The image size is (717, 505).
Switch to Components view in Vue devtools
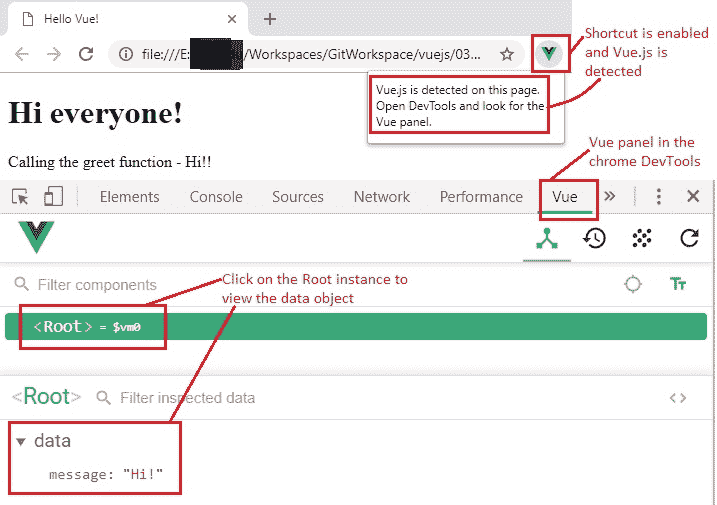[547, 238]
